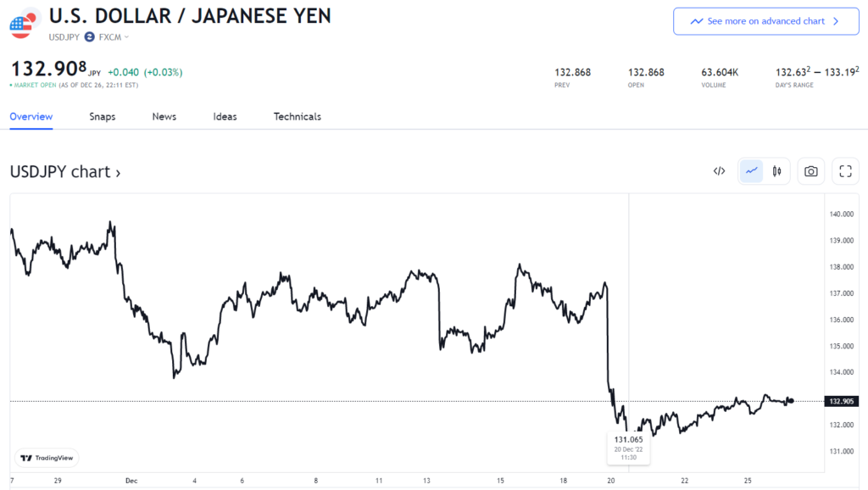Click the chart line endpoint dot
The height and width of the screenshot is (490, 868).
790,400
